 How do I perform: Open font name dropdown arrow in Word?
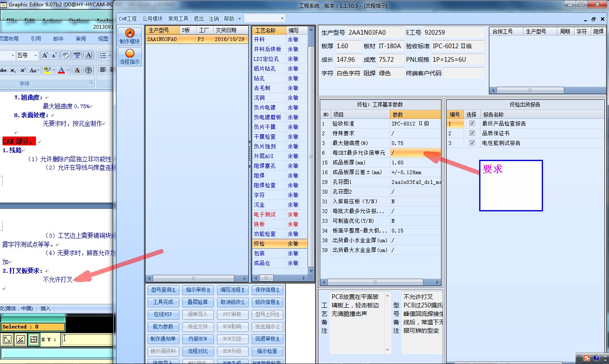pyautogui.click(x=13, y=55)
